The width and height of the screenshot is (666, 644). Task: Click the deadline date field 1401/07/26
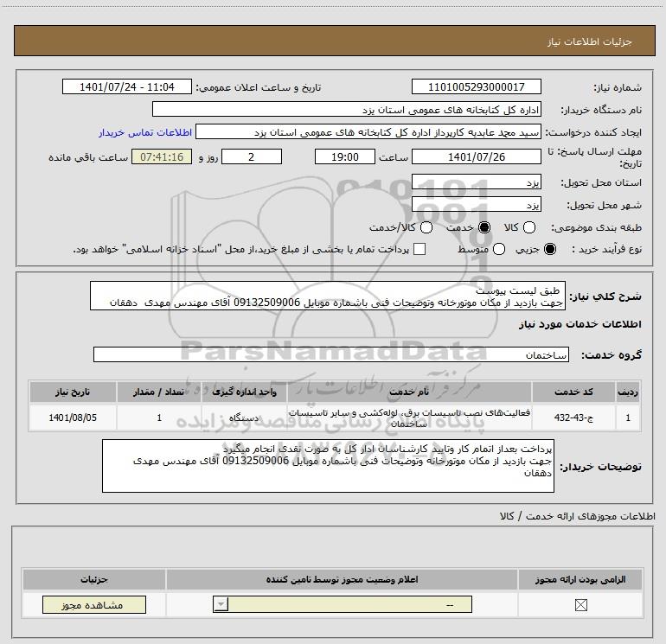pos(476,157)
